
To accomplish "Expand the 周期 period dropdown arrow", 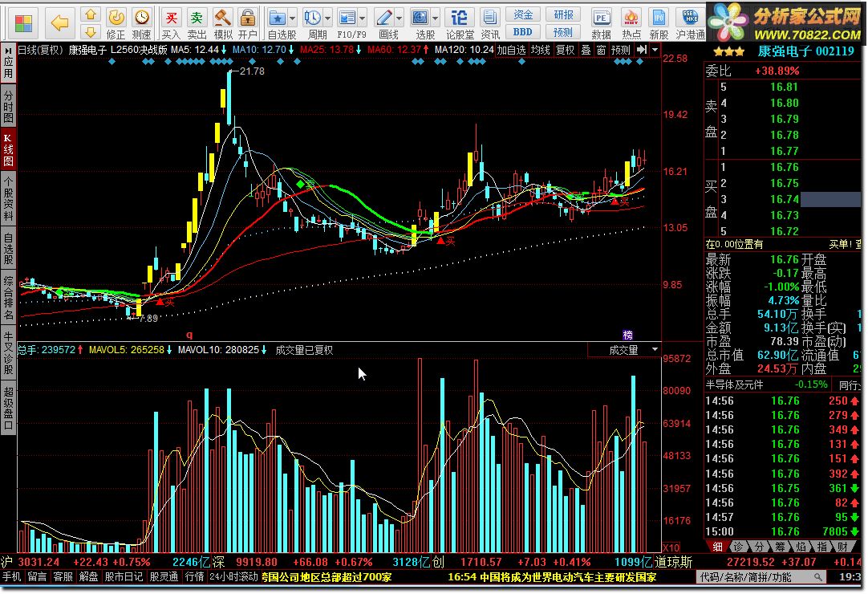I will click(328, 18).
